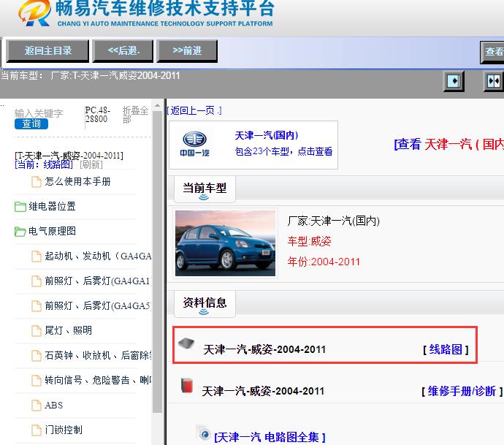
Task: Click the 查看 天津一汽 (国内 link
Action: point(448,144)
